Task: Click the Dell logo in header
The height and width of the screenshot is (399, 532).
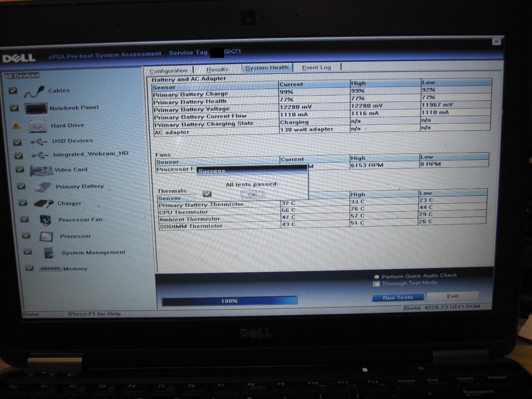Action: pyautogui.click(x=19, y=58)
